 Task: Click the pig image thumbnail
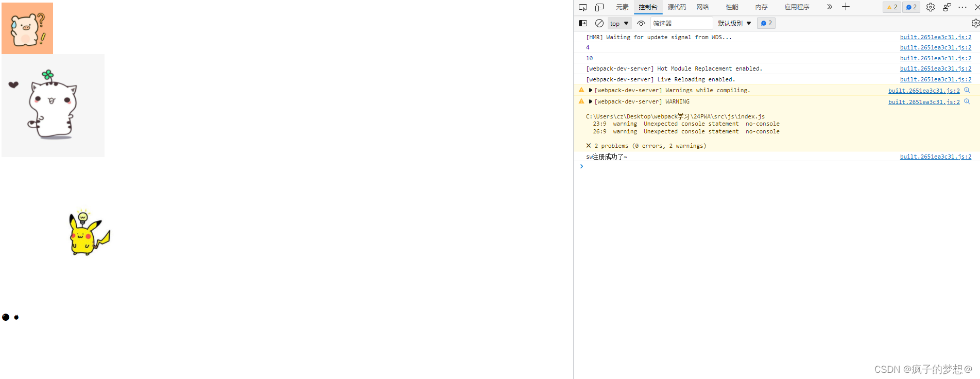27,28
